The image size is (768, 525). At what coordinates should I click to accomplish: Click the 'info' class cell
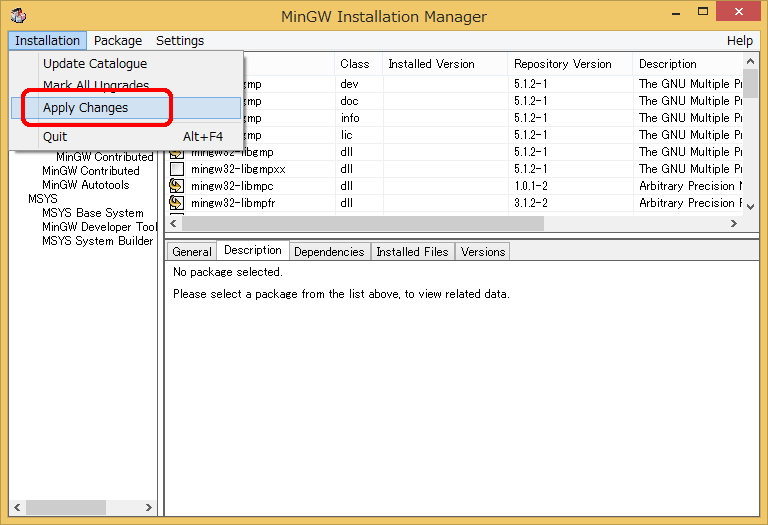(x=350, y=118)
